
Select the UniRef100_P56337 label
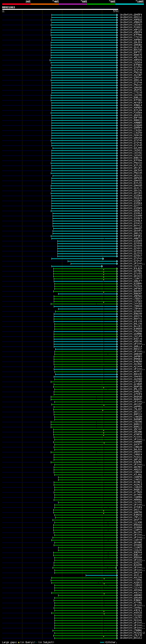point(131,85)
